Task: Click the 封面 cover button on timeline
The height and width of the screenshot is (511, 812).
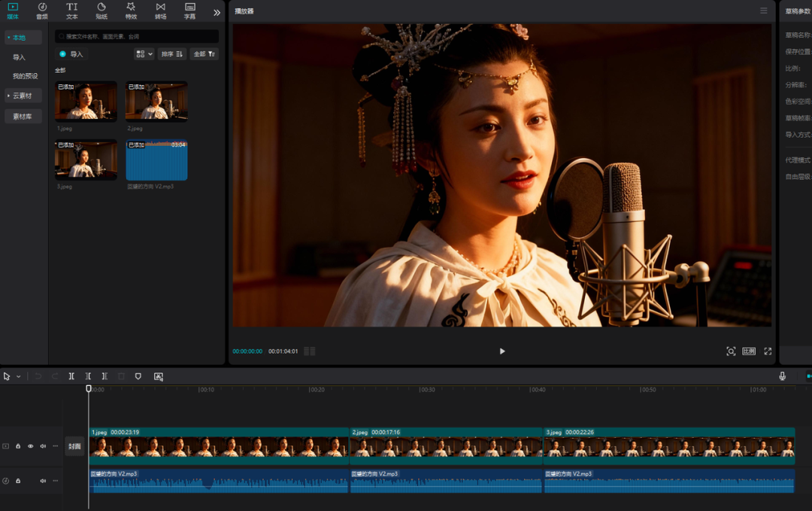Action: [74, 446]
